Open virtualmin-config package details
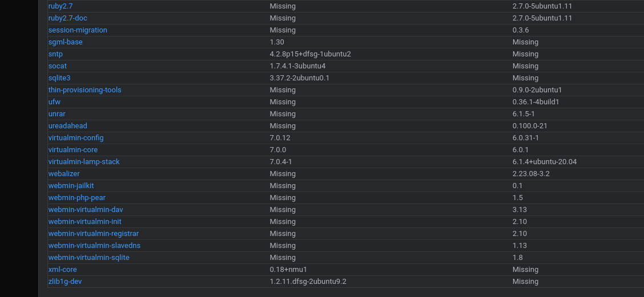The image size is (644, 297). tap(76, 137)
